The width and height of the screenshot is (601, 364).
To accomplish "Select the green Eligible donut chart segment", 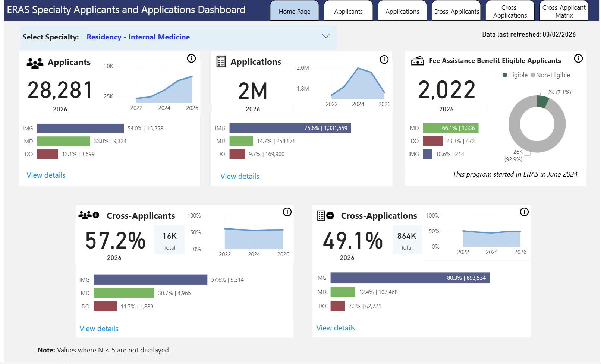I will pos(542,101).
